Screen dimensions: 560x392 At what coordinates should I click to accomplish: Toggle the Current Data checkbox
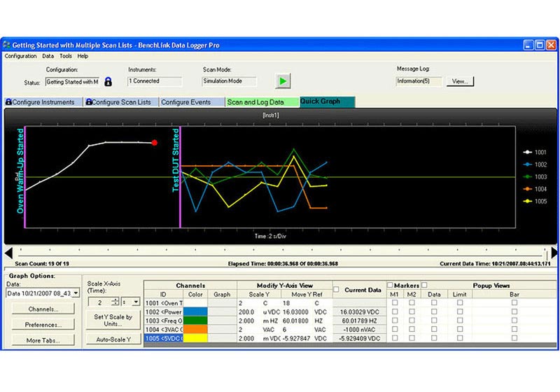pos(336,290)
